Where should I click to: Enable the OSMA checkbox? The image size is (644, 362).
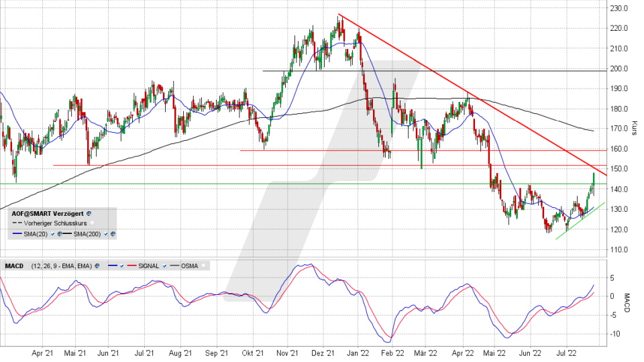pyautogui.click(x=203, y=266)
